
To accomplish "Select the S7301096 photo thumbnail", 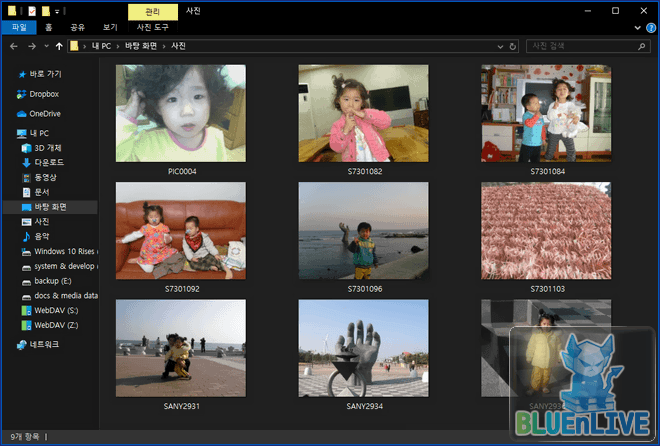I will (x=363, y=231).
